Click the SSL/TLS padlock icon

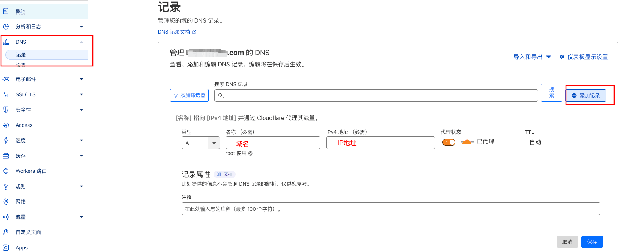coord(6,94)
